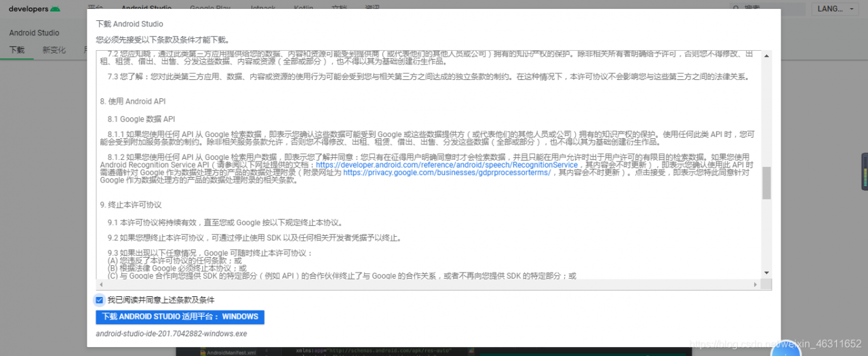
Task: Tick the agree-to-terms checkbox
Action: (100, 300)
